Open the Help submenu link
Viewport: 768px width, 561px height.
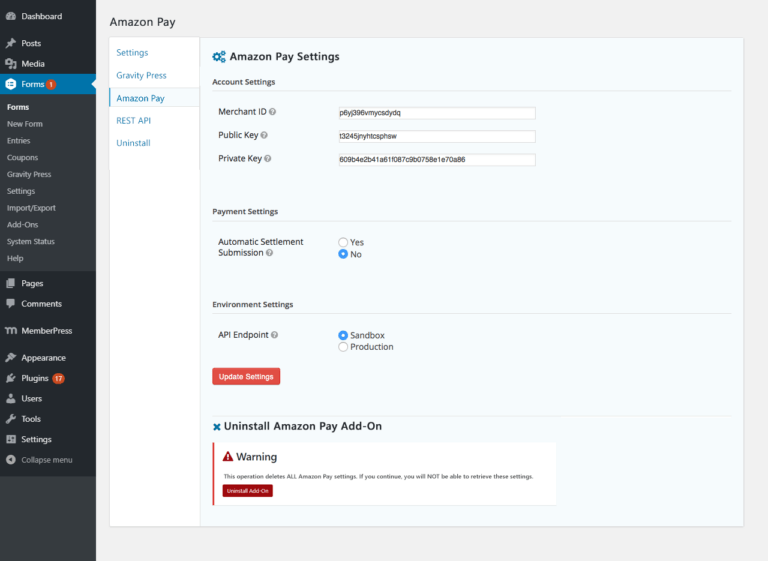pyautogui.click(x=15, y=258)
